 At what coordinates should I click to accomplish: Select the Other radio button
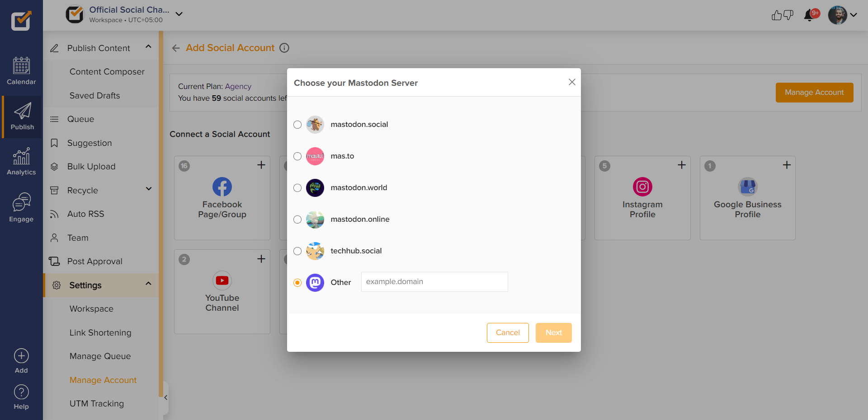click(297, 283)
